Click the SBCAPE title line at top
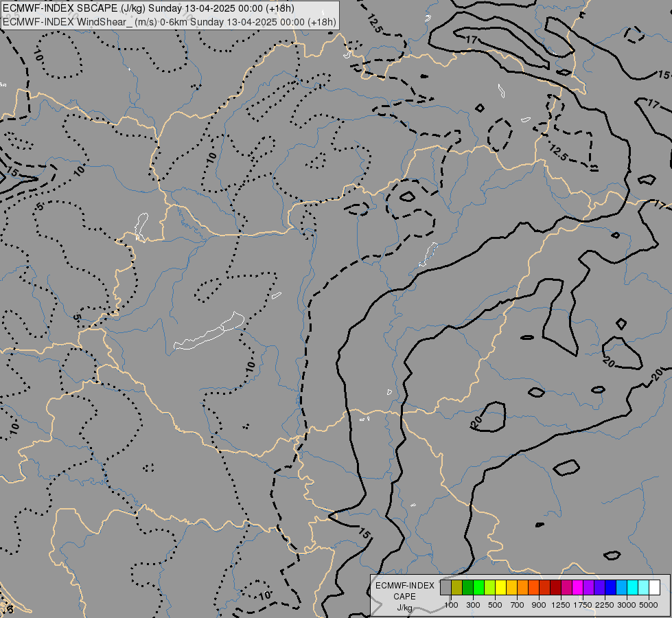Viewport: 672px width, 618px height. point(148,8)
